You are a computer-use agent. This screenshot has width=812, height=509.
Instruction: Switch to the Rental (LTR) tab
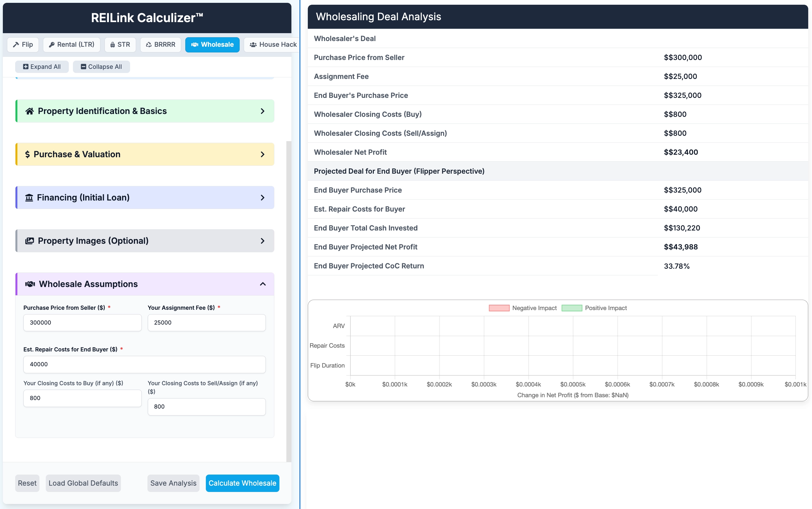[71, 45]
